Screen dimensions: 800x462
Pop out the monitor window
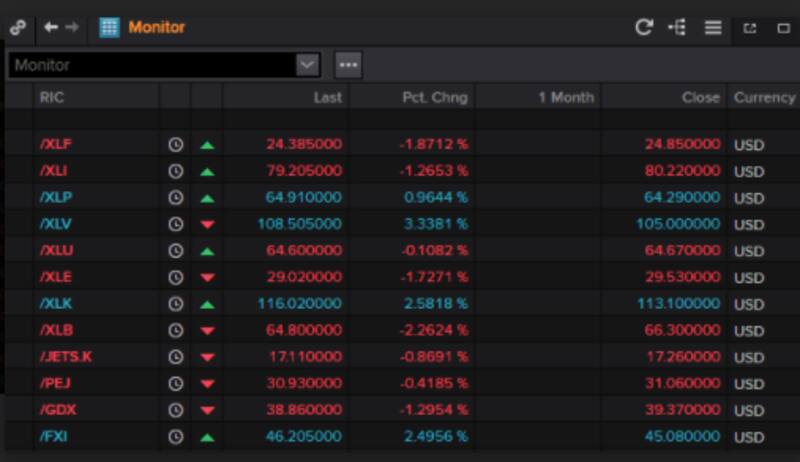(749, 28)
